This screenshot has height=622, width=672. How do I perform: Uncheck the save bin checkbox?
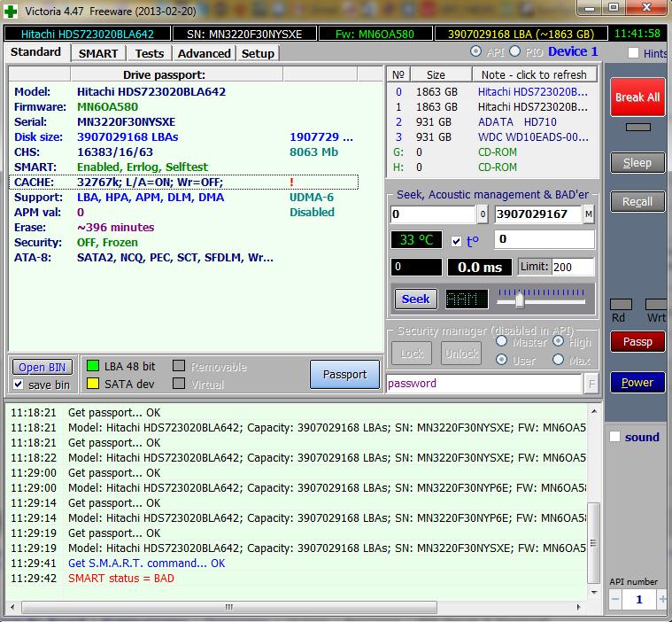19,384
